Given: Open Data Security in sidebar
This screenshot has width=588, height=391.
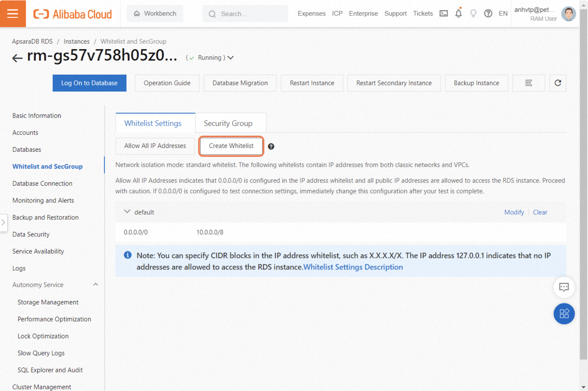Looking at the screenshot, I should 31,234.
